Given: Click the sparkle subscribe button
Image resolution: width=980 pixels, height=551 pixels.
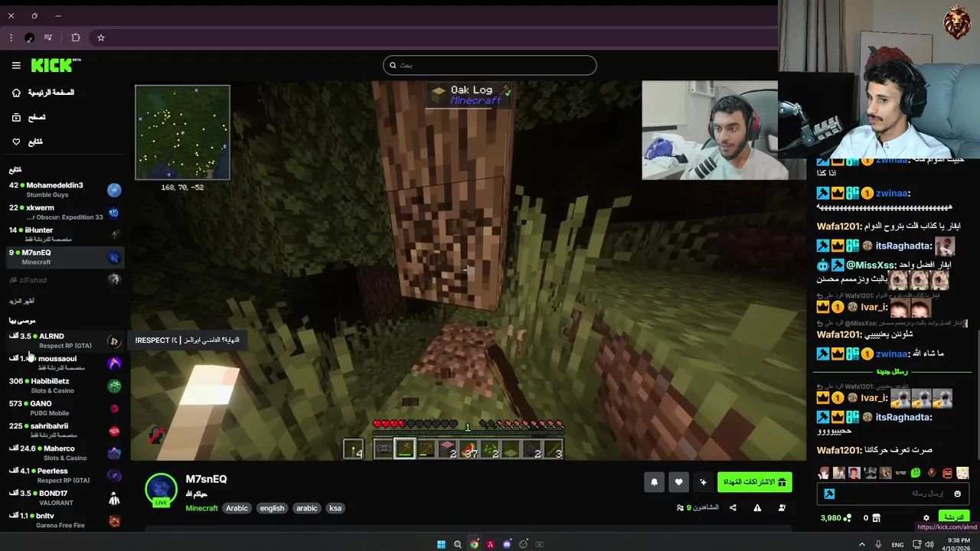Looking at the screenshot, I should tap(704, 482).
